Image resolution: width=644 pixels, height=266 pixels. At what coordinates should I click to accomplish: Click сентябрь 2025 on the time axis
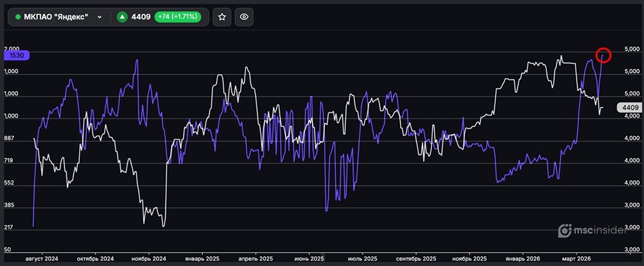coord(417,258)
